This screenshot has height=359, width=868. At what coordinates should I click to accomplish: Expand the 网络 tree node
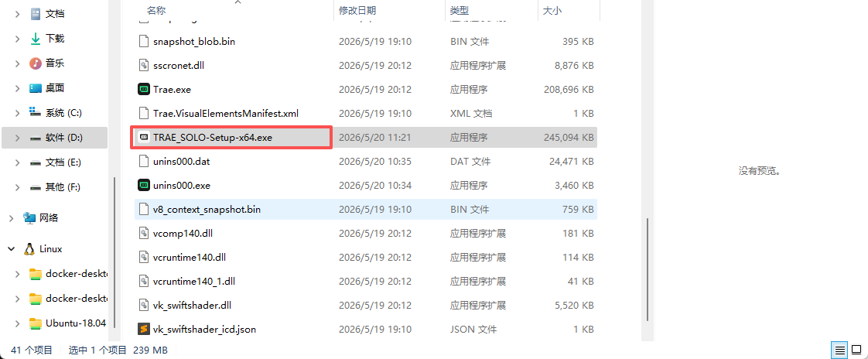12,217
